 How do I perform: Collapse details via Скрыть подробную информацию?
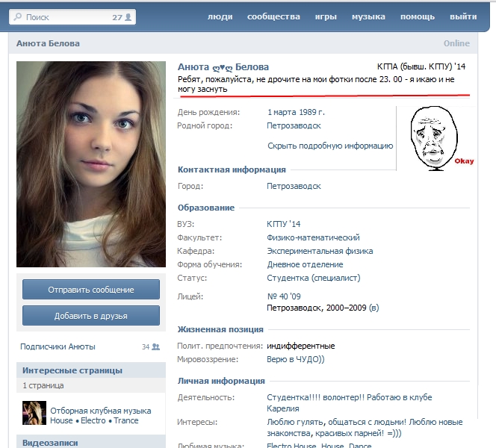[x=330, y=146]
